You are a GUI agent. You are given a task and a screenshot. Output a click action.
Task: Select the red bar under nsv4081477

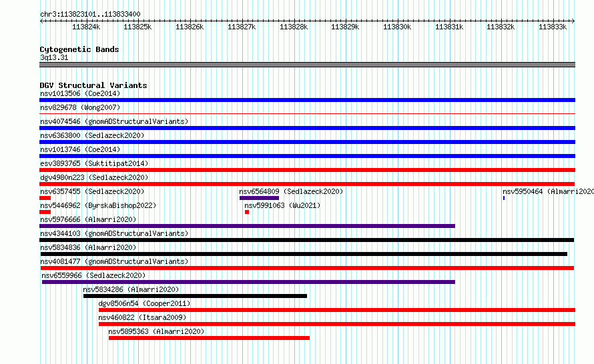[307, 268]
